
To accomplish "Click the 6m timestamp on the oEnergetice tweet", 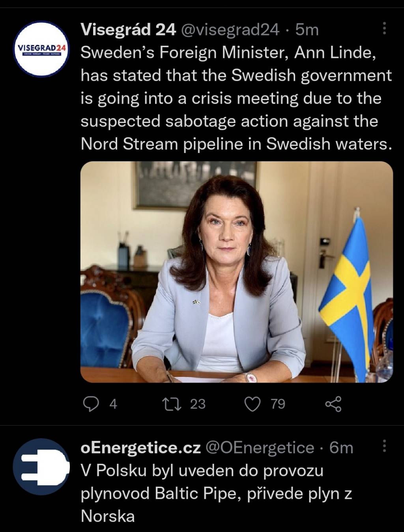I will (341, 448).
